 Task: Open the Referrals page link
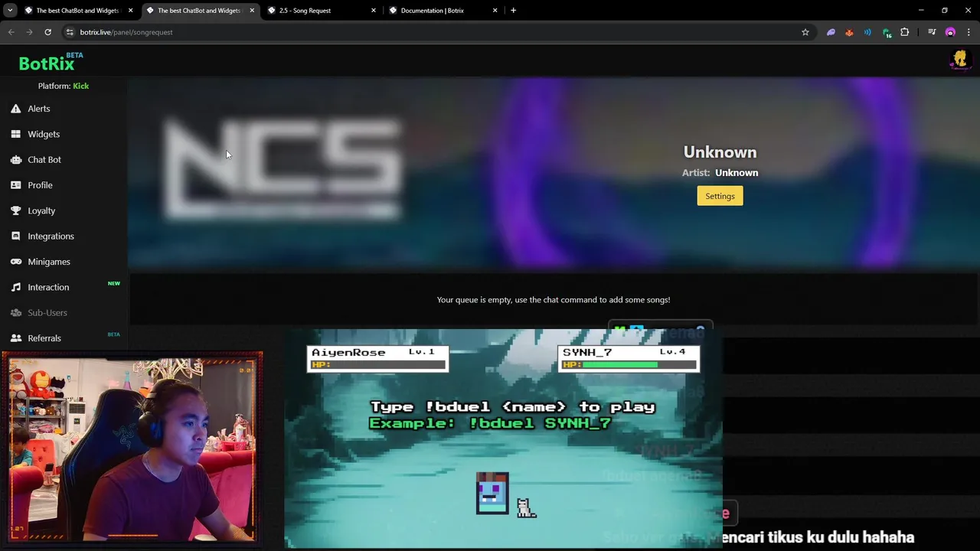click(44, 338)
